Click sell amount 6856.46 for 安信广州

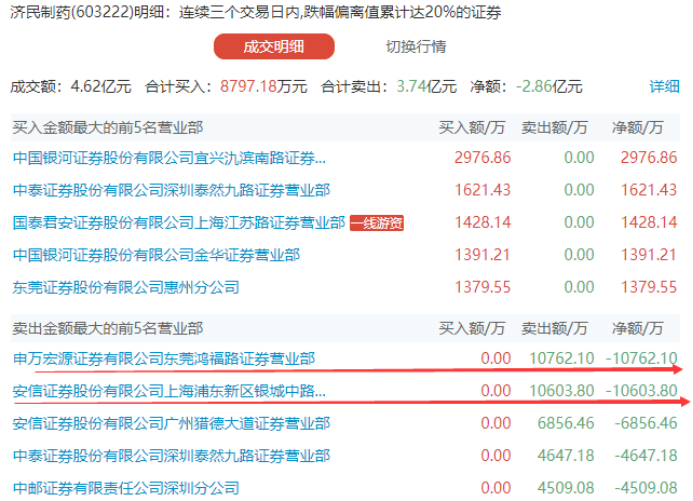(566, 423)
